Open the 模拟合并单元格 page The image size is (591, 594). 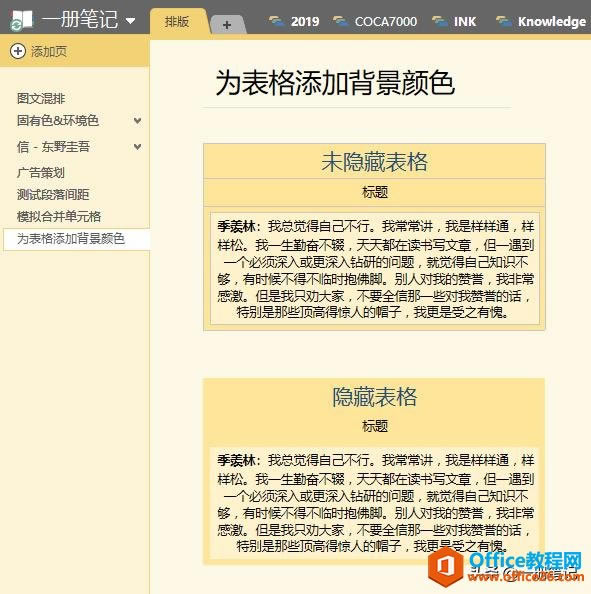(59, 217)
